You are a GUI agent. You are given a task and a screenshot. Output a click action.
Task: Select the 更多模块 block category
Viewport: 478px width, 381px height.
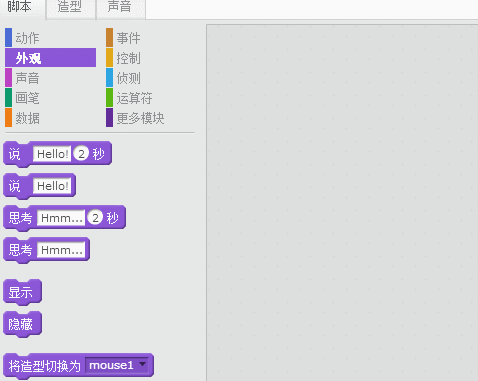click(136, 118)
